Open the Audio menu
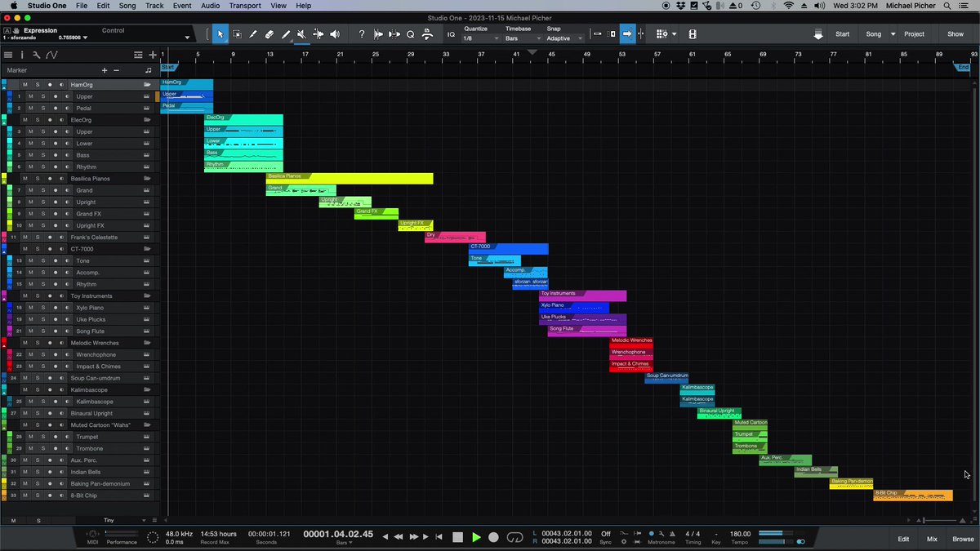Viewport: 980px width, 551px height. 210,6
